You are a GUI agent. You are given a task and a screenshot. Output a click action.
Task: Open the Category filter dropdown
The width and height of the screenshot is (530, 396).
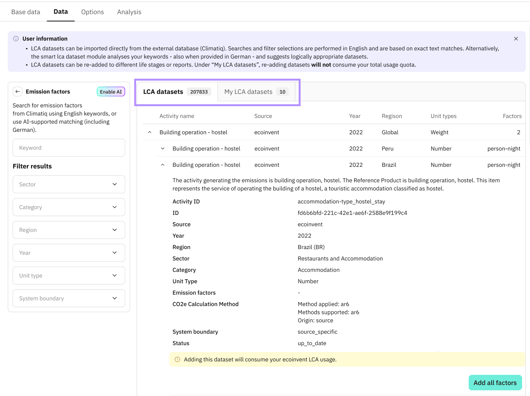click(69, 207)
